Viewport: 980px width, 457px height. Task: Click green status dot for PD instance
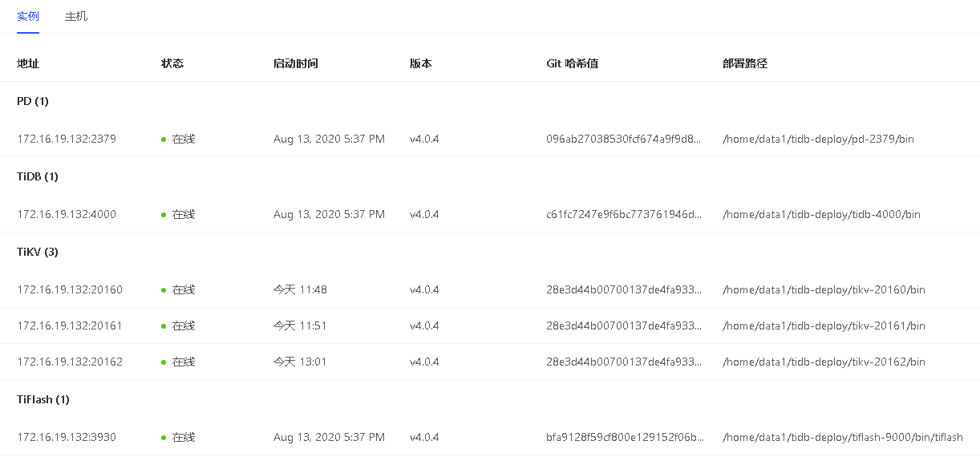(x=164, y=140)
